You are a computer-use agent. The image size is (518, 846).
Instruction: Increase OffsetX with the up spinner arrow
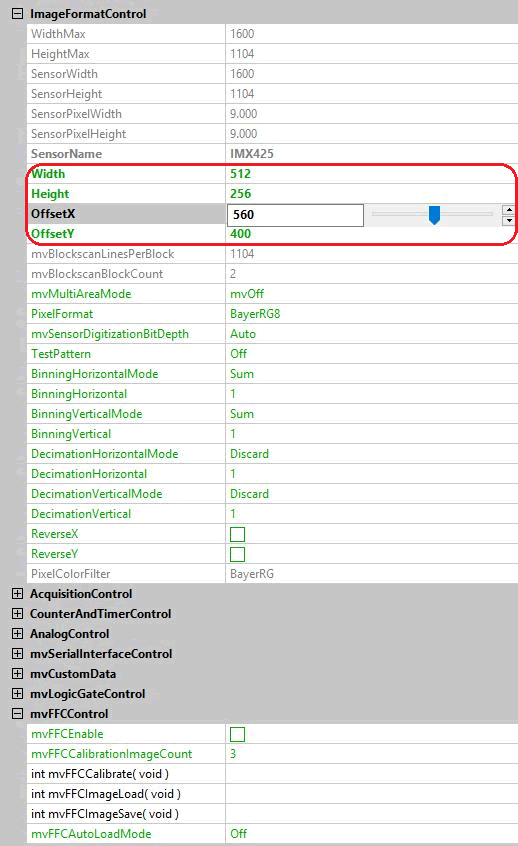pos(509,210)
